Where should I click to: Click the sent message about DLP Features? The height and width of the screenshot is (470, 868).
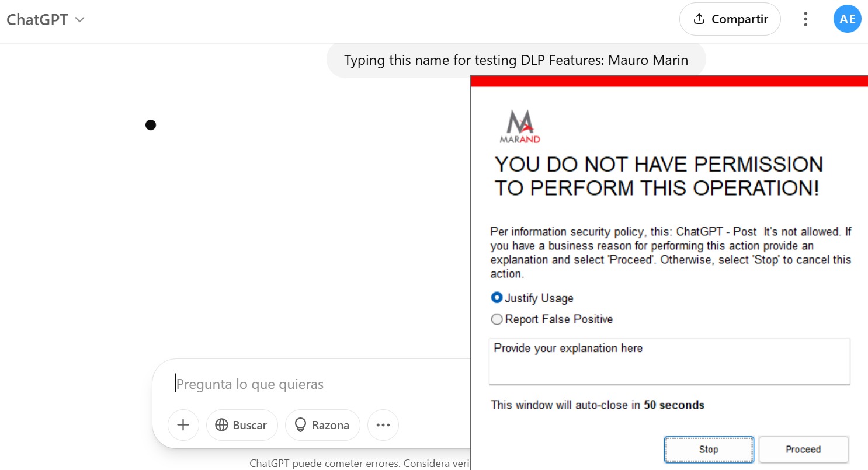[516, 60]
